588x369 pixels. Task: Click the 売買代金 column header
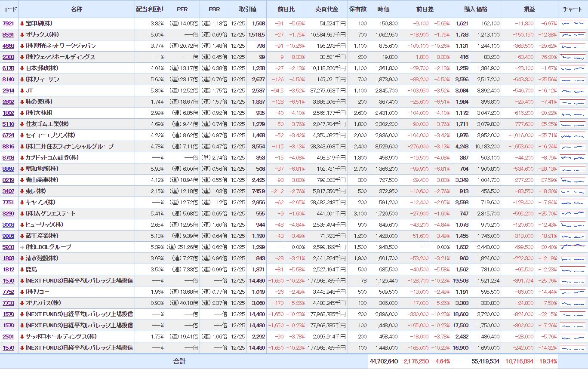(x=326, y=9)
